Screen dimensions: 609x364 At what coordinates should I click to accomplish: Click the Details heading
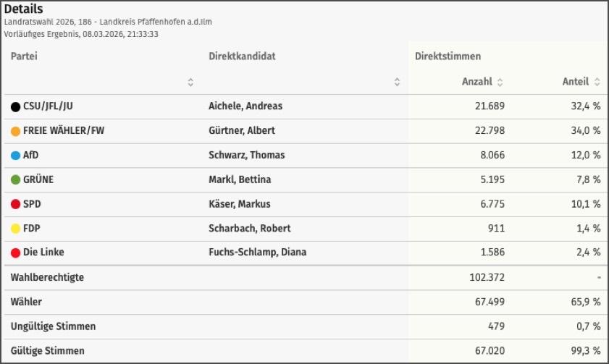[x=24, y=9]
